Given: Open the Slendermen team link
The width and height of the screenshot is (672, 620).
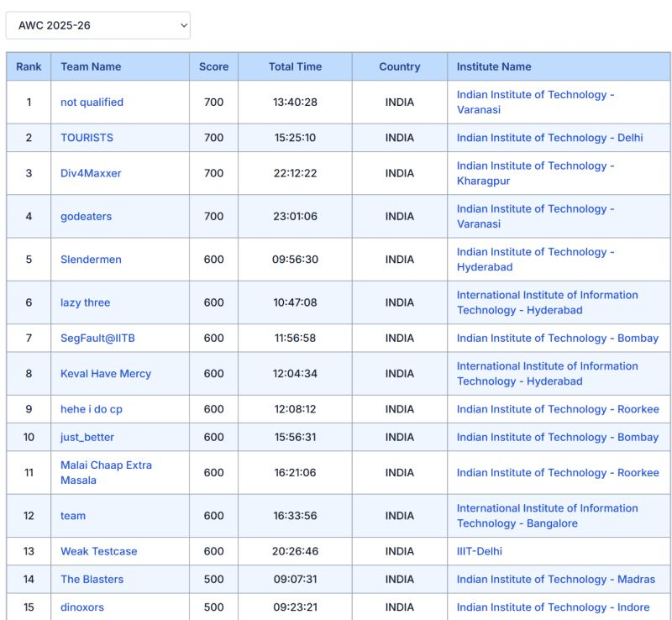Looking at the screenshot, I should [91, 260].
